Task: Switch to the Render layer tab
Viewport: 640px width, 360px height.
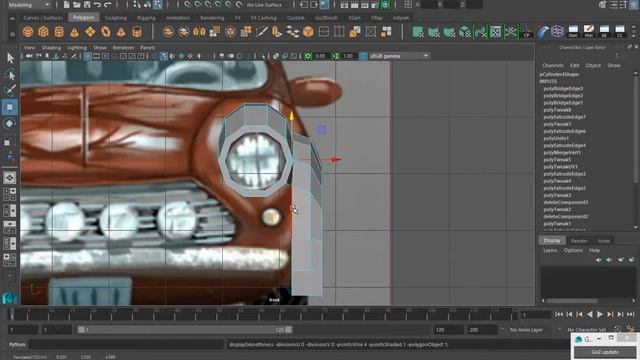Action: coord(579,241)
